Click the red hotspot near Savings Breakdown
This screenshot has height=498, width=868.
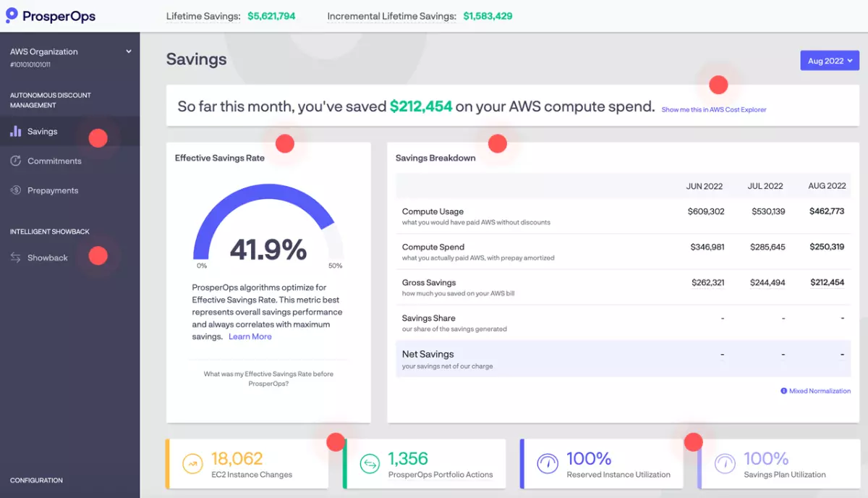click(x=498, y=143)
